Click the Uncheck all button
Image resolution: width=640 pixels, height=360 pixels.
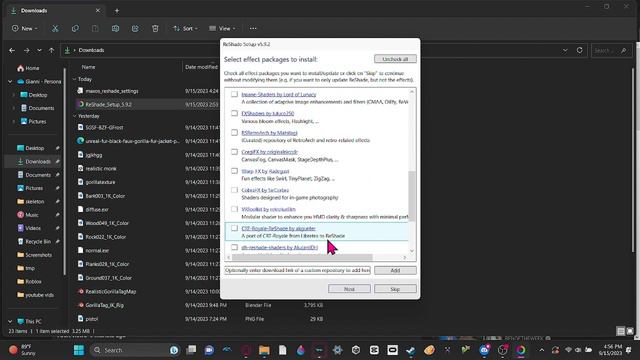click(395, 59)
